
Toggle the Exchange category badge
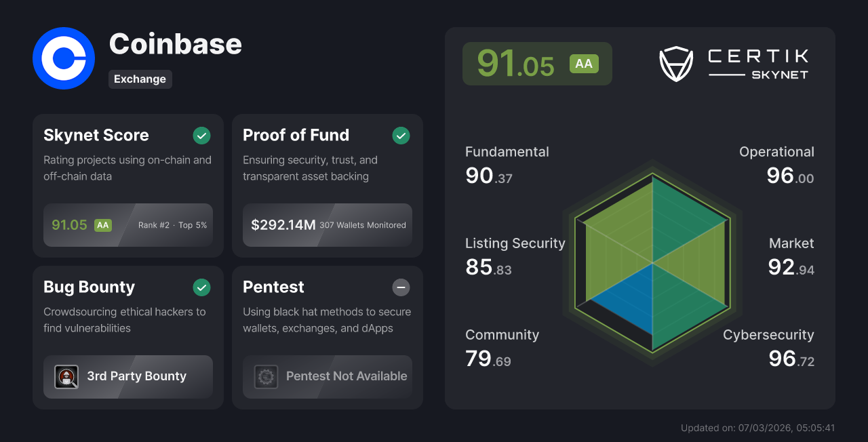(140, 79)
